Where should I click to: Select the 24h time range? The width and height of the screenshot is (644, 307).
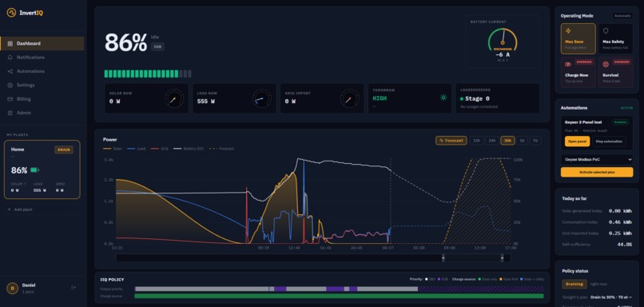click(491, 141)
